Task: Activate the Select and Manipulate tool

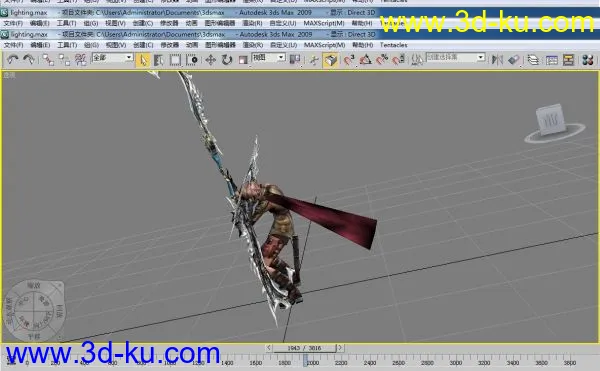Action: pyautogui.click(x=314, y=60)
